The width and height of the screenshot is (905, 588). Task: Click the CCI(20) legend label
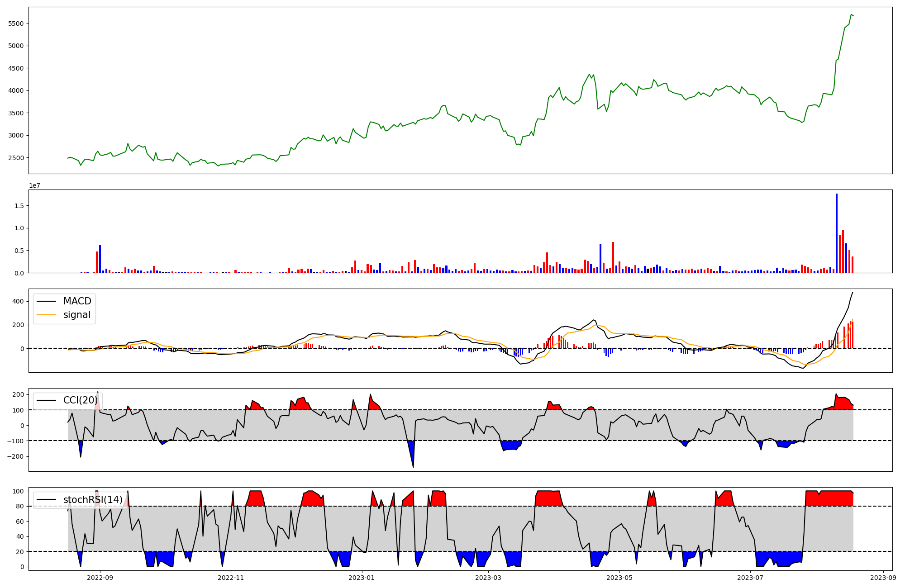point(81,400)
